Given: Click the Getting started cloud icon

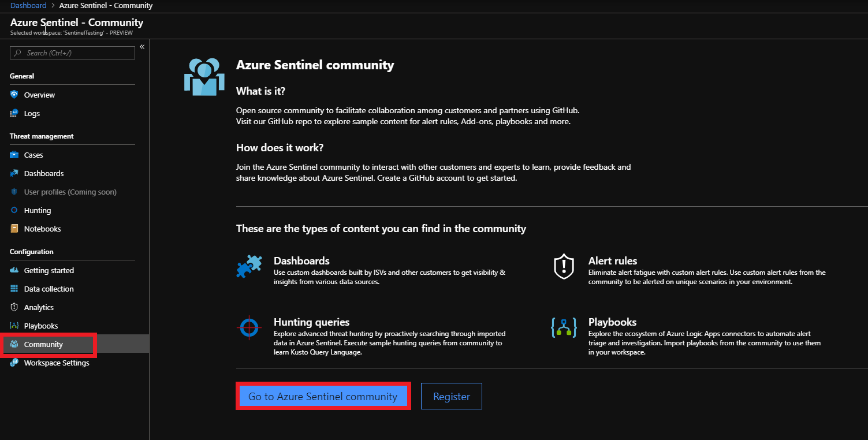Looking at the screenshot, I should 14,270.
